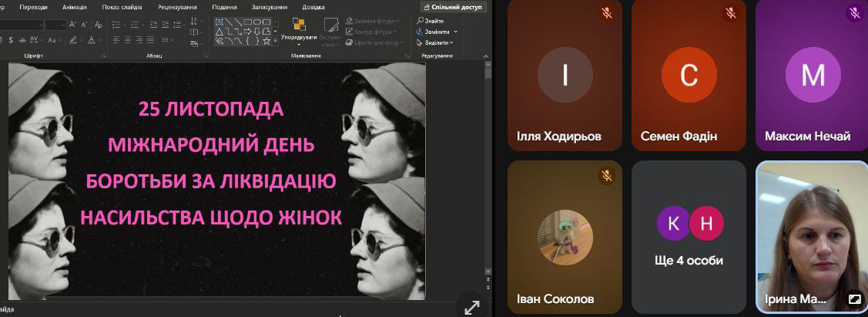868x317 pixels.
Task: Expand the Replace (Замінити) dropdown arrow
Action: (455, 32)
